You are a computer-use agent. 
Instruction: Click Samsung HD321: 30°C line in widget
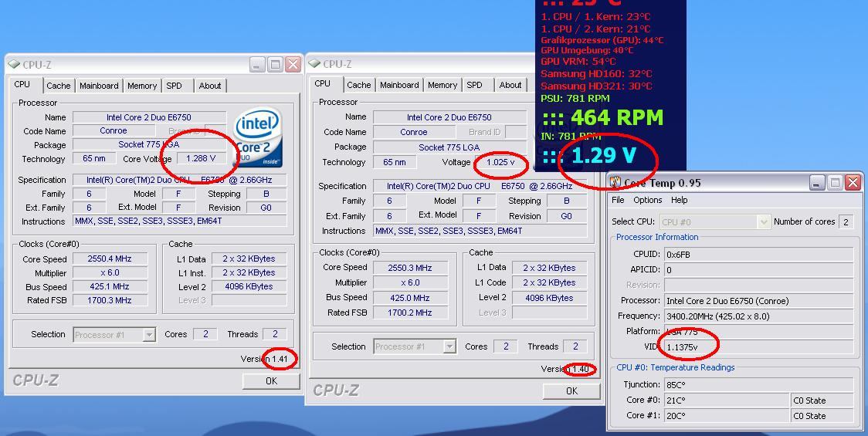596,86
